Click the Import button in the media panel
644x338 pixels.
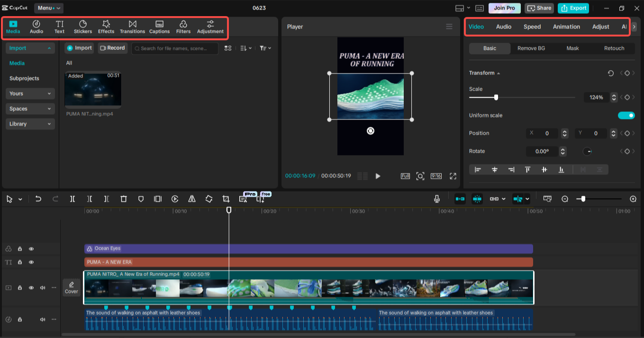pyautogui.click(x=79, y=48)
